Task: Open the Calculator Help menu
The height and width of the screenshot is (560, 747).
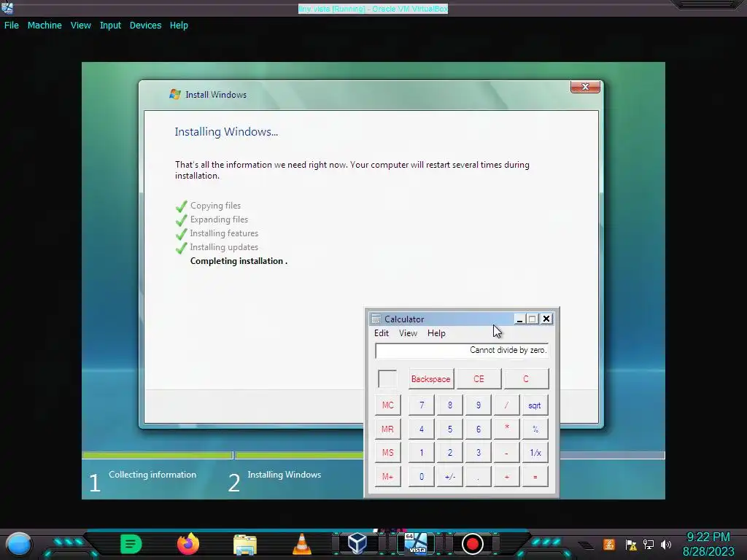Action: [436, 332]
